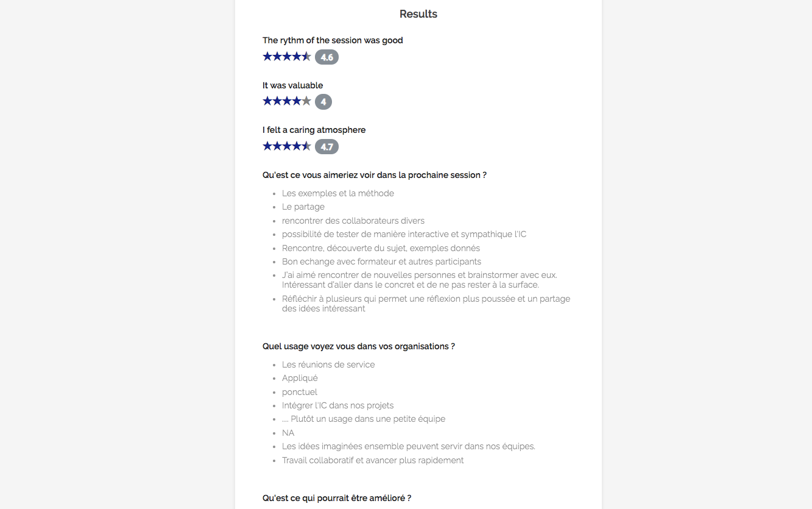Click fourth star of rythm rating

coord(297,57)
